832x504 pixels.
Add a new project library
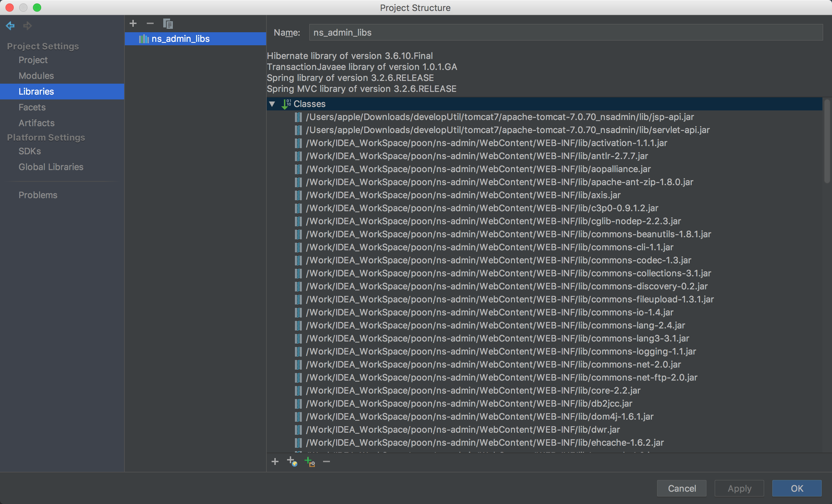(133, 23)
